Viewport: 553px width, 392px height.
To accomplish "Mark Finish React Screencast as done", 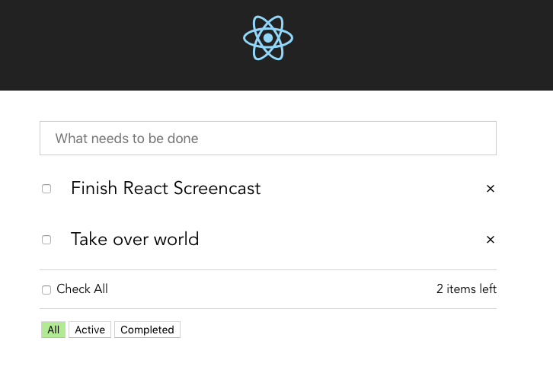I will [46, 189].
